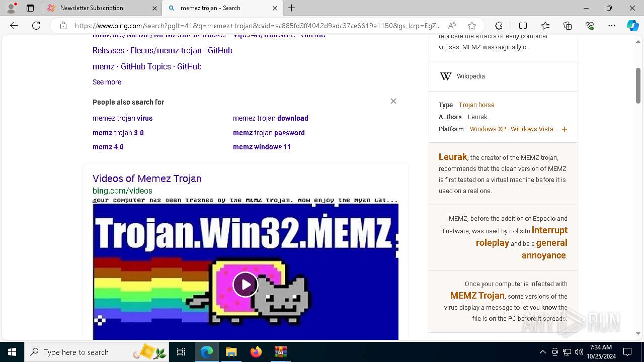
Task: Add page to favorites star
Action: click(x=471, y=26)
